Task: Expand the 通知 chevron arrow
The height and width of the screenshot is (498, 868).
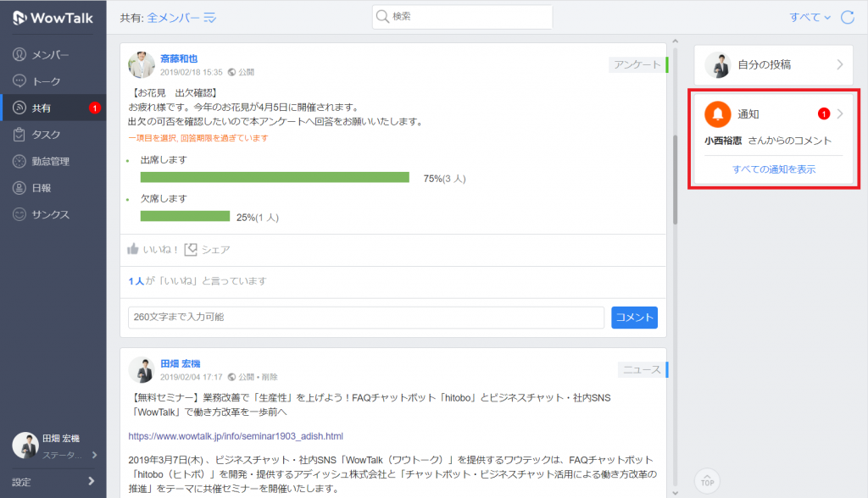Action: tap(840, 114)
